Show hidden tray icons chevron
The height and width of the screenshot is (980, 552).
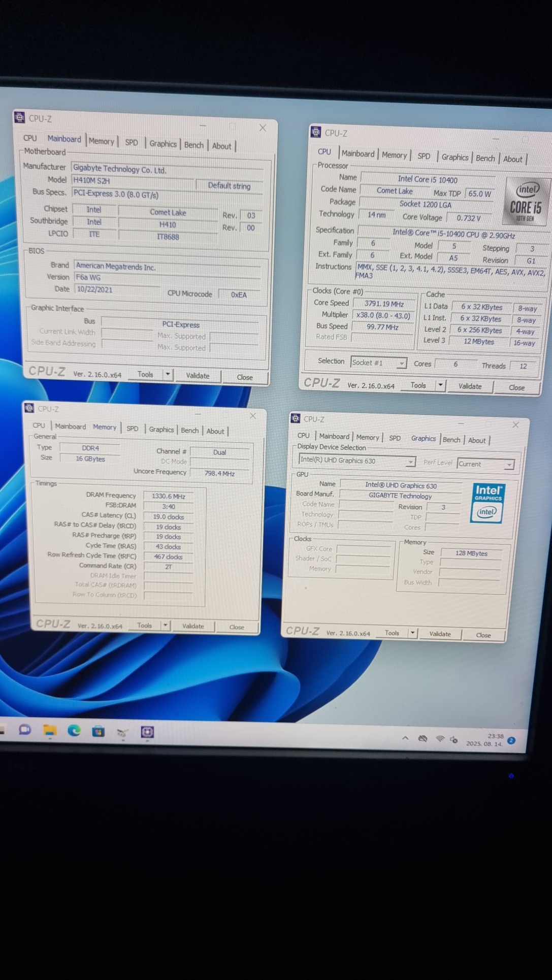(x=405, y=738)
